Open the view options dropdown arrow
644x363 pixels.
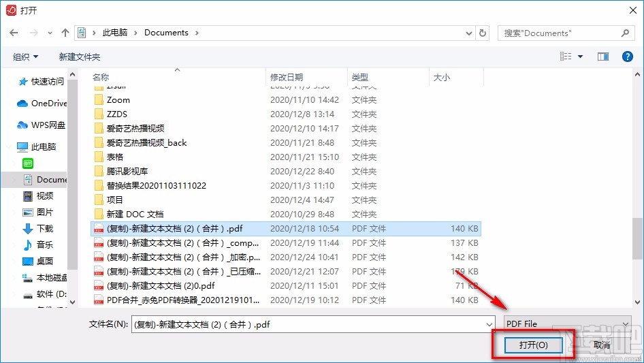(x=580, y=57)
